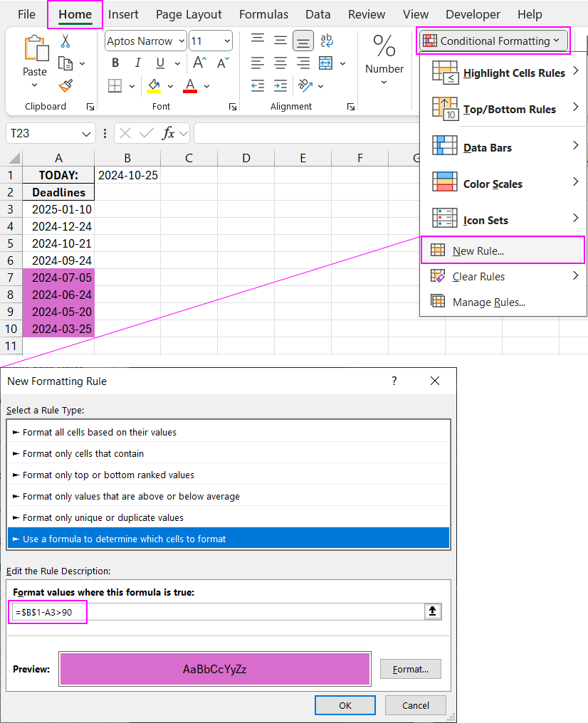Open the Formulas ribbon tab
The width and height of the screenshot is (588, 723).
[263, 14]
